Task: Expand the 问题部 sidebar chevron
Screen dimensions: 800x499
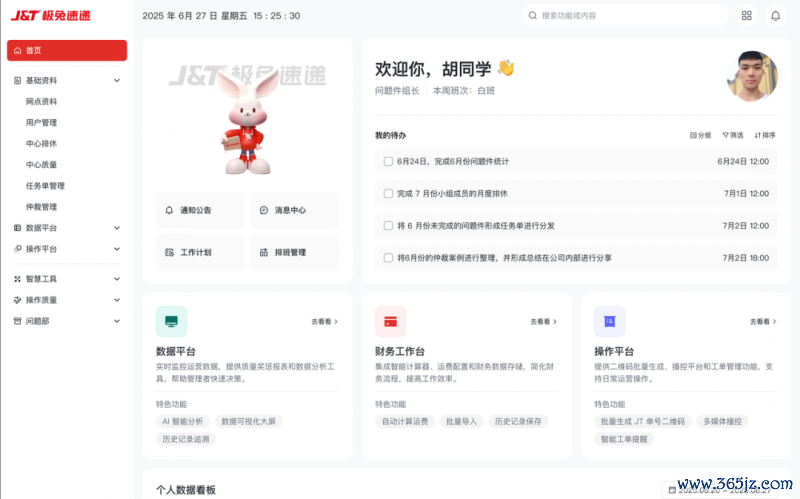Action: 117,321
